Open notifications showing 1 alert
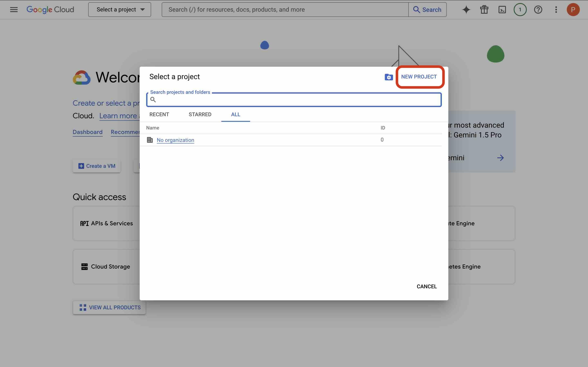The width and height of the screenshot is (588, 367). (x=520, y=9)
